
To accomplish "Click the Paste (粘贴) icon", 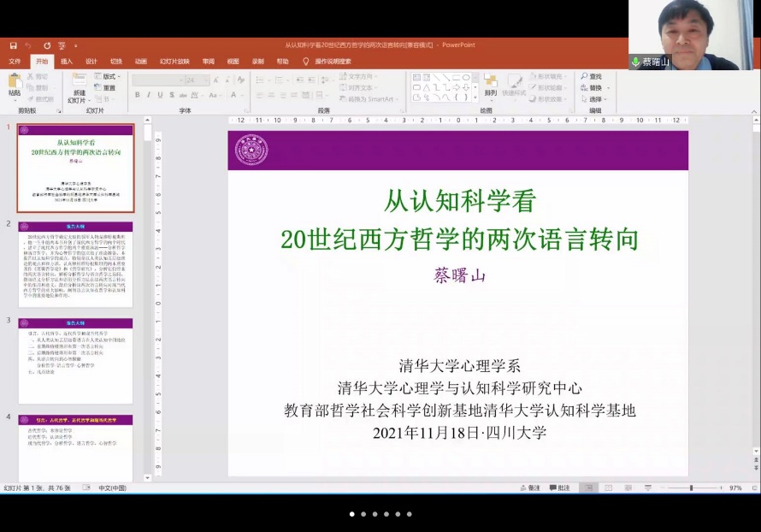I will coord(15,82).
